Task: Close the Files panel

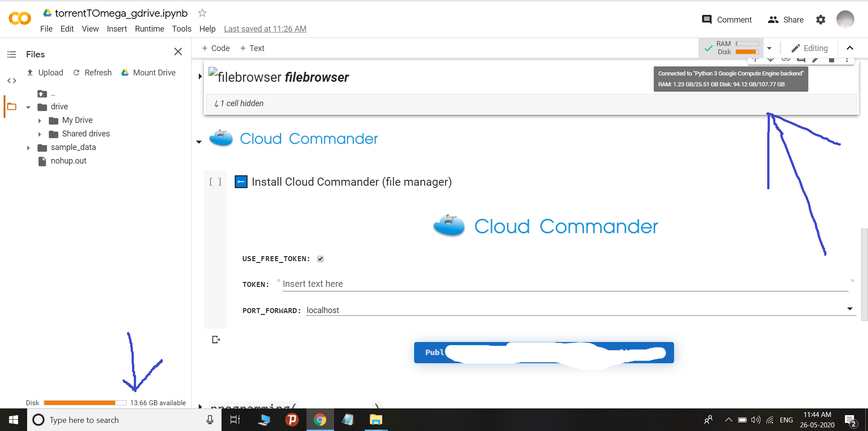Action: [178, 52]
